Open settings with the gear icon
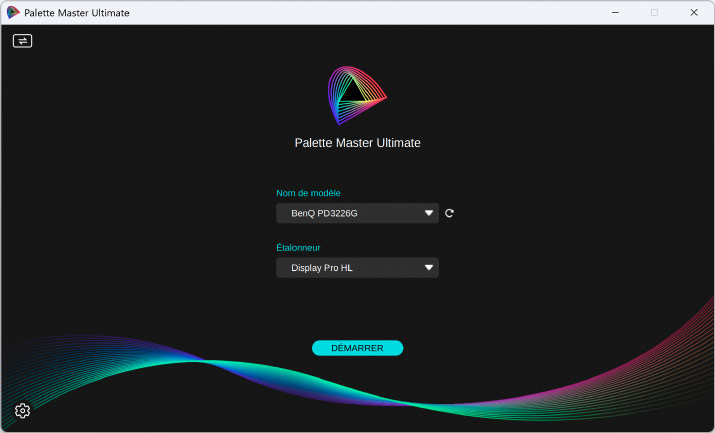The image size is (715, 433). (x=22, y=411)
